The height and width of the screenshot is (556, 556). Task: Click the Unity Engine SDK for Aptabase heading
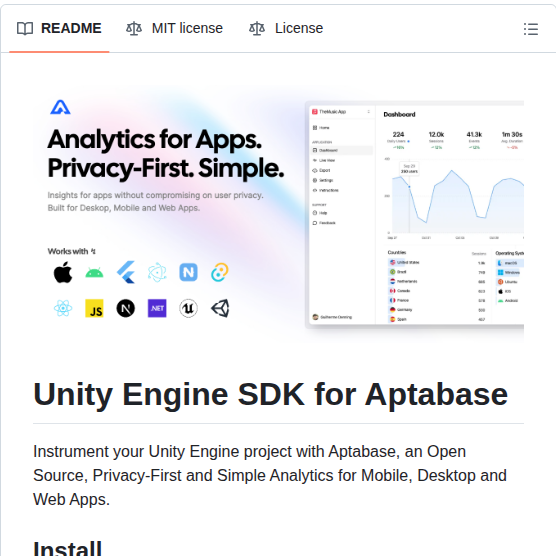coord(271,394)
